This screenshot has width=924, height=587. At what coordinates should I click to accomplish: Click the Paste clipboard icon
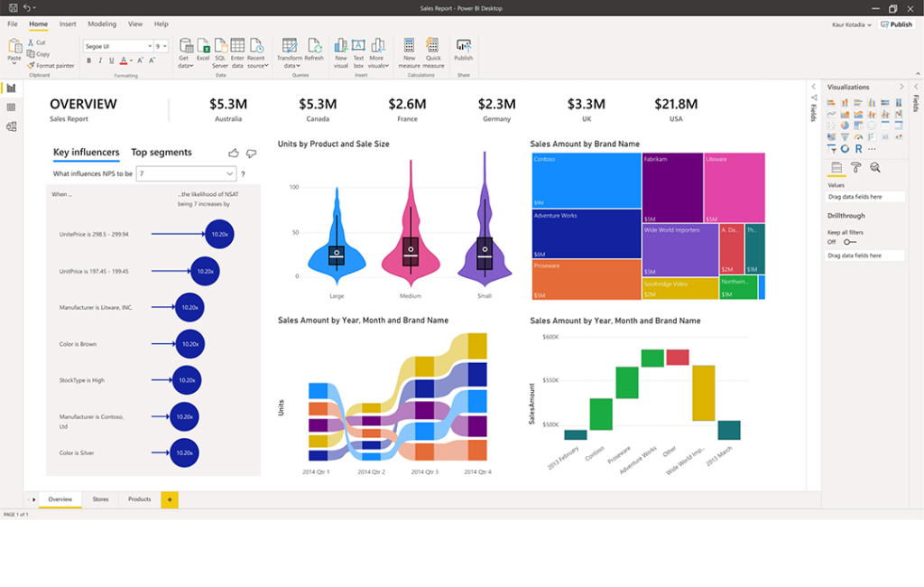coord(14,47)
